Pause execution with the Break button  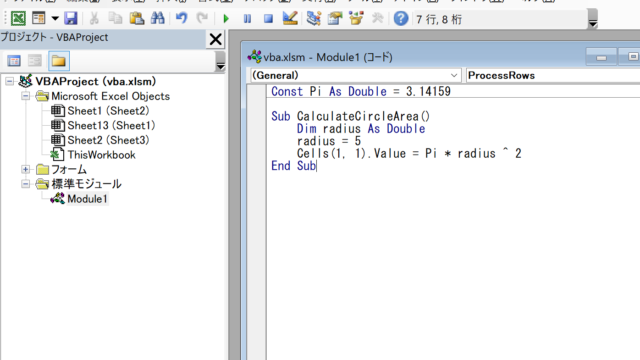coord(247,19)
